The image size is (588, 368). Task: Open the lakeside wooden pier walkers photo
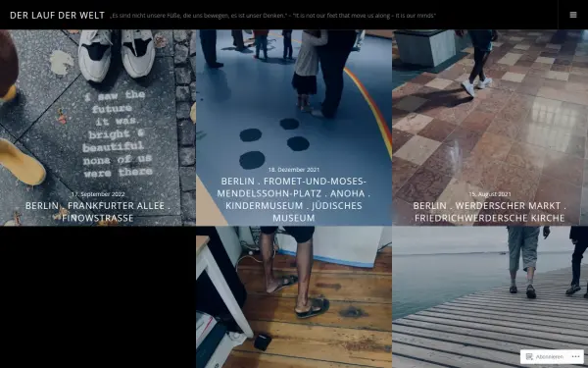click(x=490, y=292)
